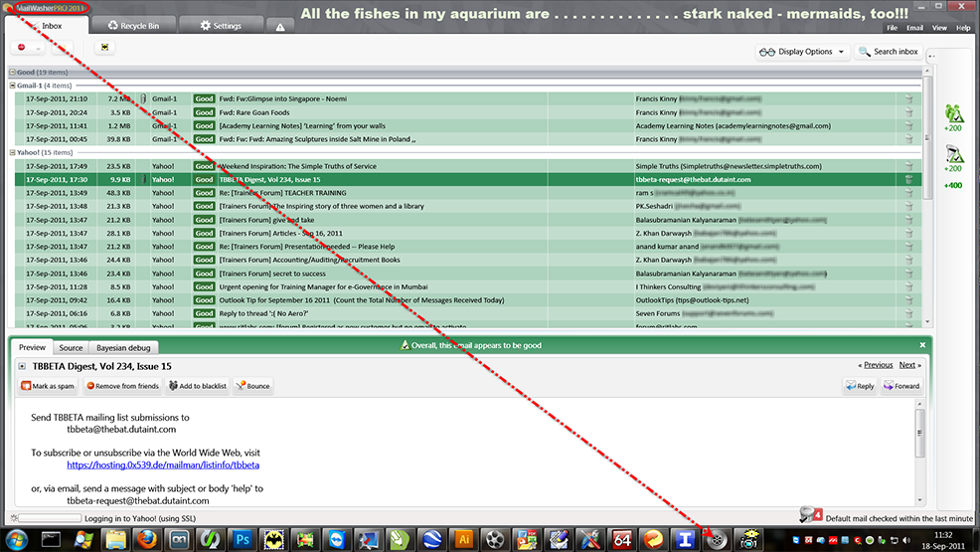
Task: Collapse the Good (19 items) group
Action: pos(13,72)
